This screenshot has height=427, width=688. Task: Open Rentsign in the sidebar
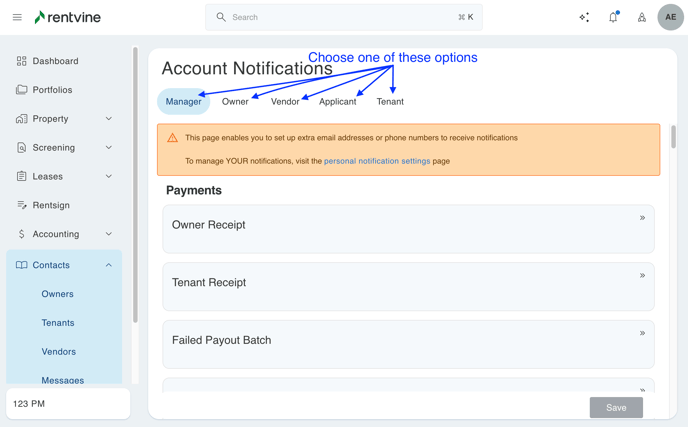click(x=51, y=205)
